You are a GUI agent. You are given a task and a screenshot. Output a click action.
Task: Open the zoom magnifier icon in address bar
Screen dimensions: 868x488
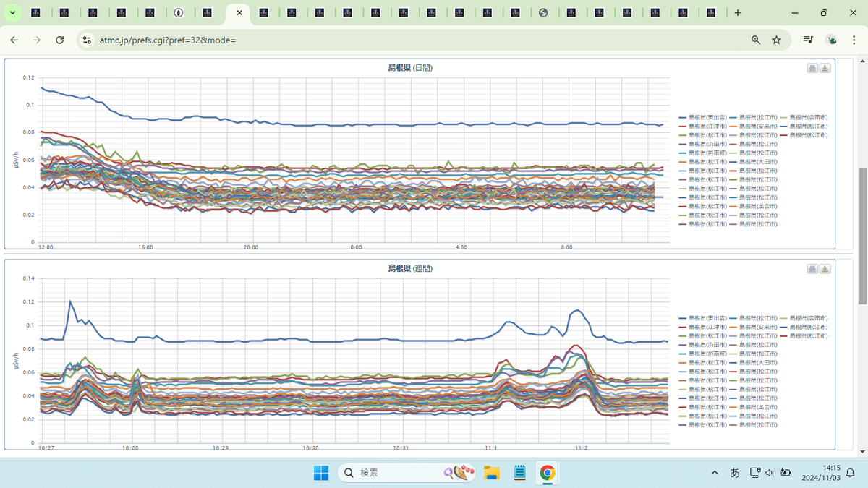(756, 40)
